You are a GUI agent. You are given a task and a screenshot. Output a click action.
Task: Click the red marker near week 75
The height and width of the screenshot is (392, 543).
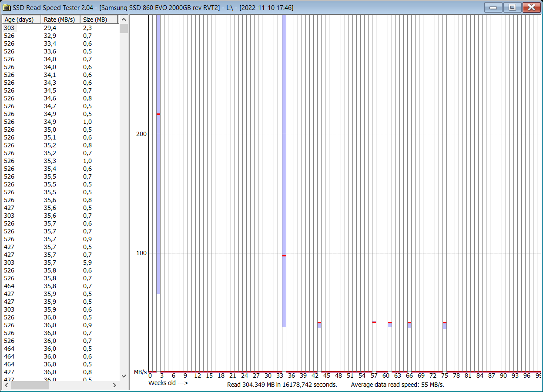click(x=444, y=322)
